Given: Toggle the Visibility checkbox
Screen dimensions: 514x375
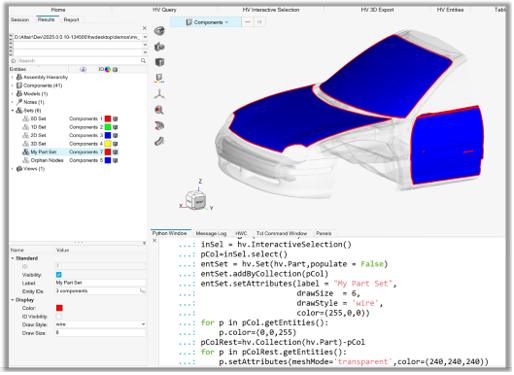Looking at the screenshot, I should (x=59, y=275).
